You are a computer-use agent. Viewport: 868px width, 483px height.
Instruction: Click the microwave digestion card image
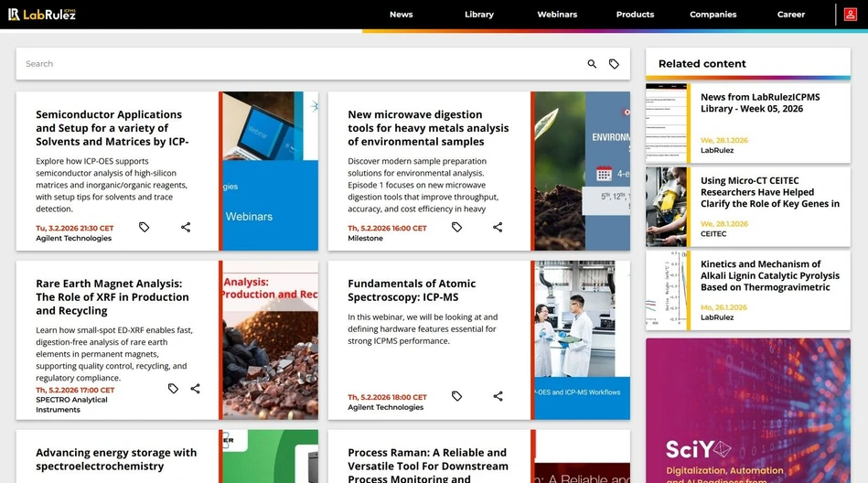pyautogui.click(x=583, y=171)
